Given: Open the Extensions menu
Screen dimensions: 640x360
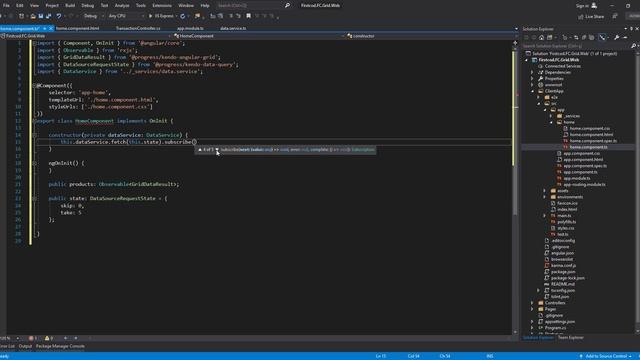Looking at the screenshot, I should point(162,5).
